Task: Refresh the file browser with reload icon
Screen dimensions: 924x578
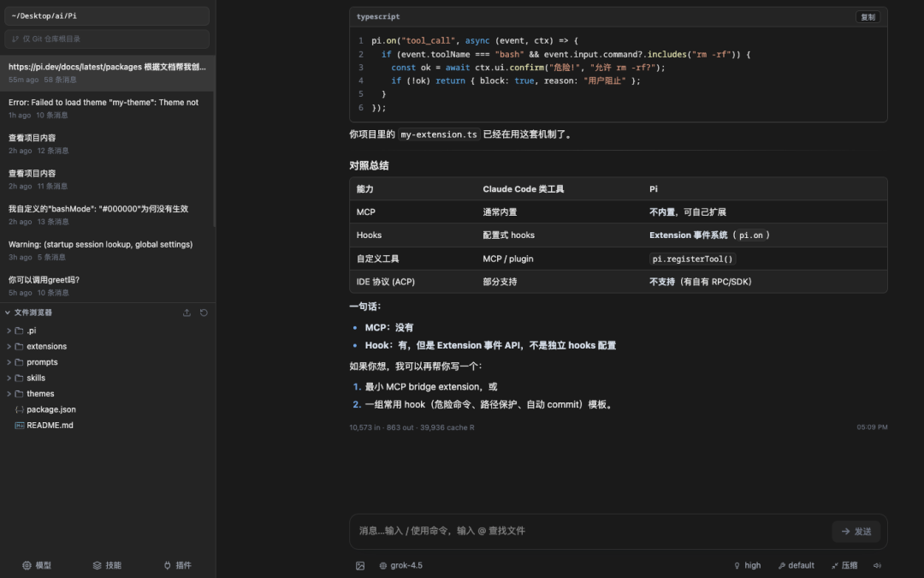Action: [204, 313]
